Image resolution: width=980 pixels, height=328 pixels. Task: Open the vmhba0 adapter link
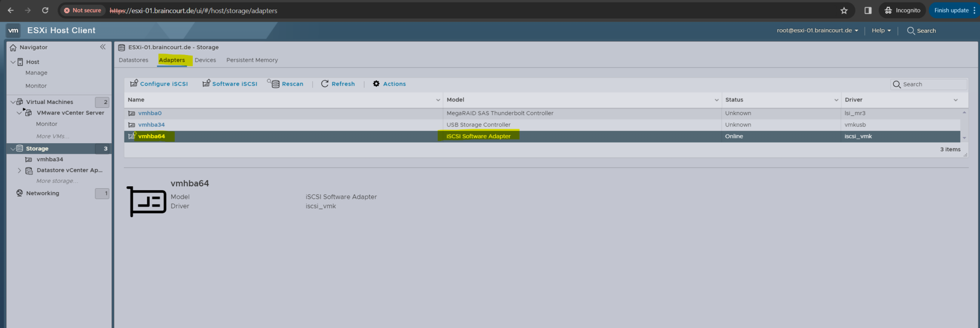150,113
